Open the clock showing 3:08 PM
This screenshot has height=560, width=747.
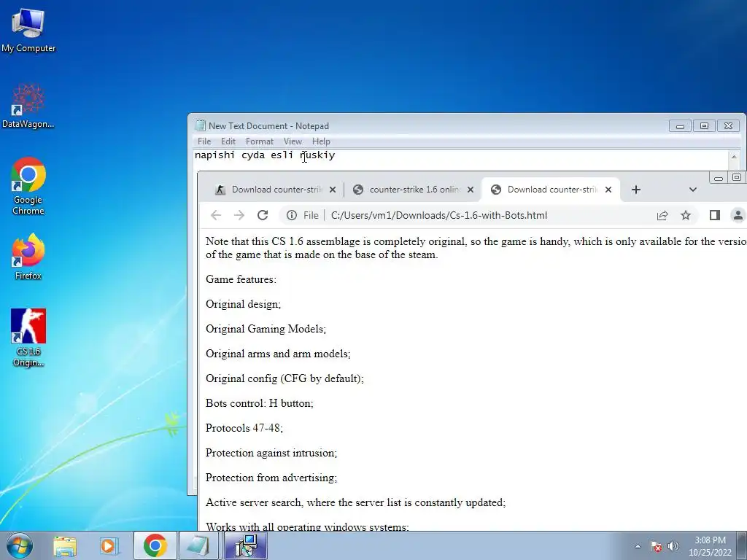[x=710, y=540]
